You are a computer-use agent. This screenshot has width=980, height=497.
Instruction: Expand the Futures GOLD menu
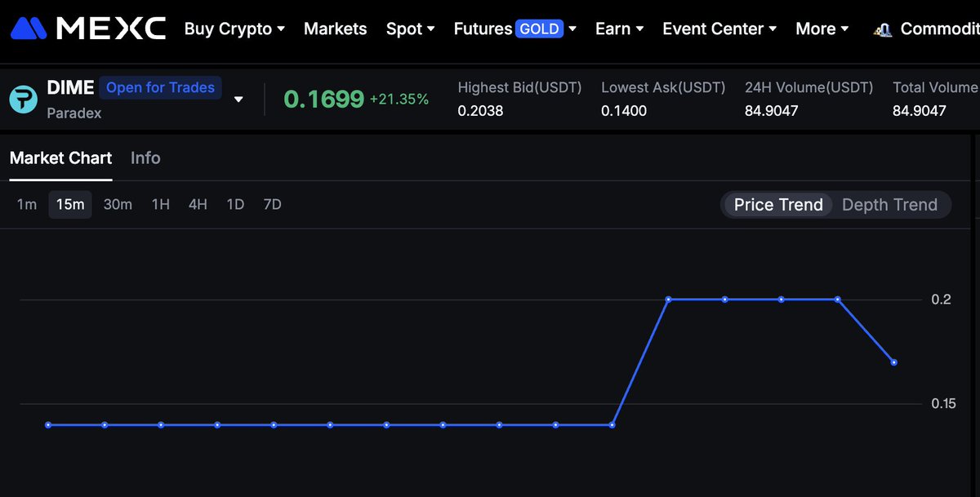515,29
